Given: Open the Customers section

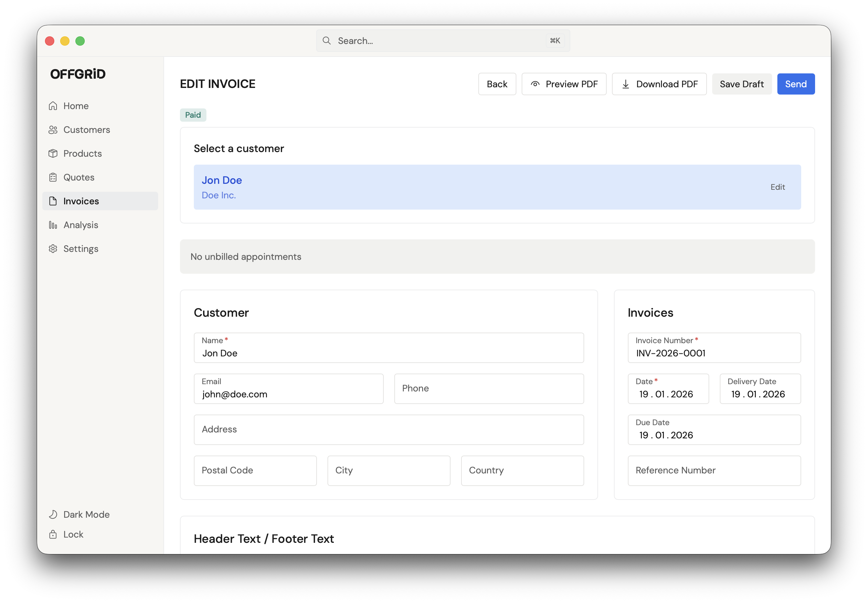Looking at the screenshot, I should pyautogui.click(x=86, y=130).
